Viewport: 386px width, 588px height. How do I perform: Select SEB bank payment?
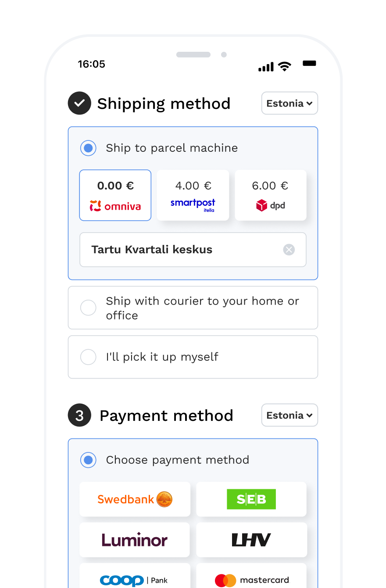[x=251, y=499]
